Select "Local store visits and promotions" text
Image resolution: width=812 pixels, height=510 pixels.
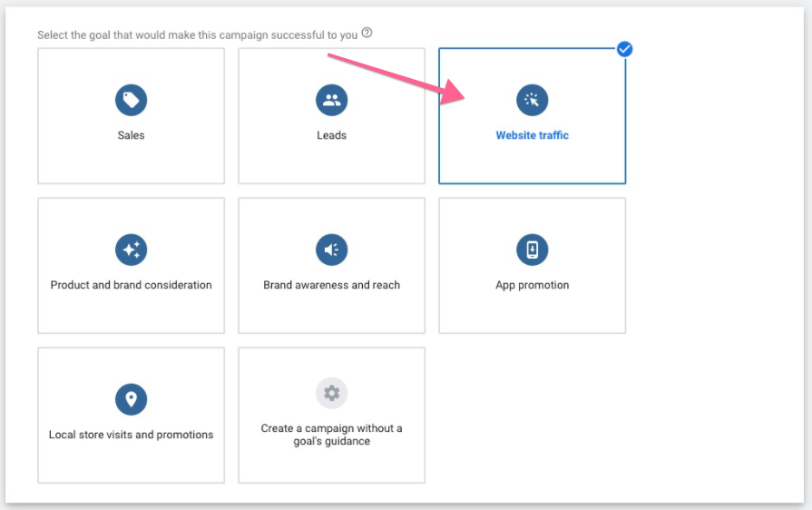coord(132,435)
